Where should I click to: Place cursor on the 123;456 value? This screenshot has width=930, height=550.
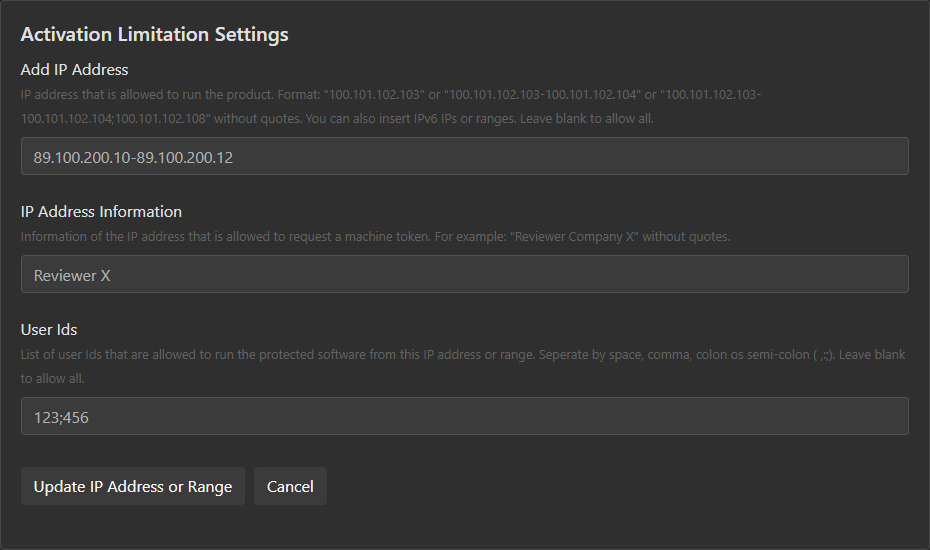click(61, 417)
